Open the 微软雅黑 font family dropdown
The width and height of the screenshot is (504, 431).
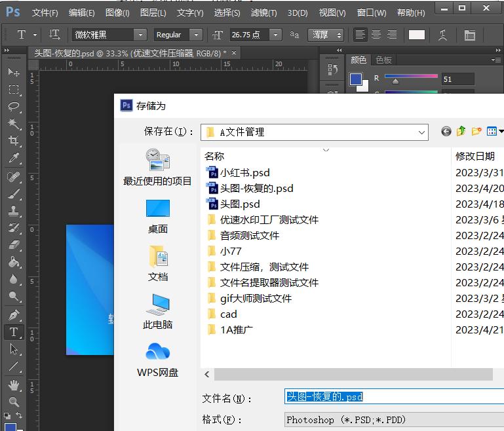pos(109,35)
